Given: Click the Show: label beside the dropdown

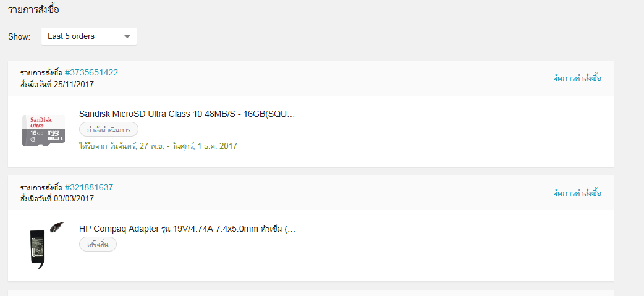Looking at the screenshot, I should 19,36.
